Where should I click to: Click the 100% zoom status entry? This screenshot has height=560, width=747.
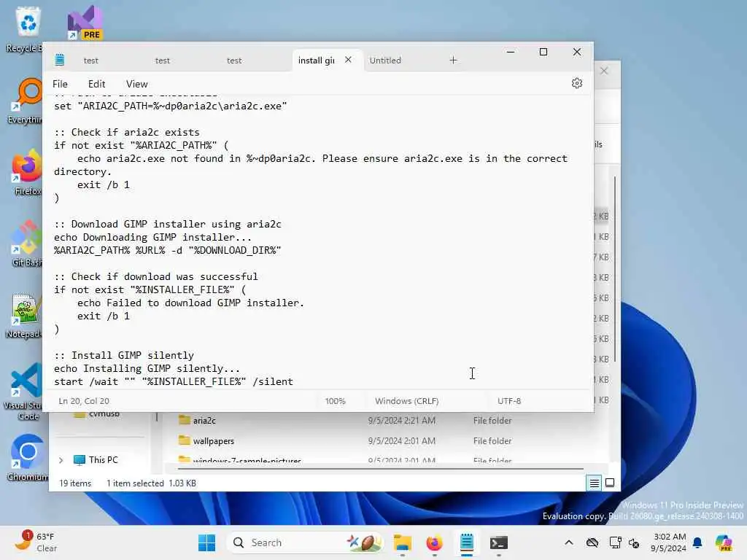click(336, 401)
